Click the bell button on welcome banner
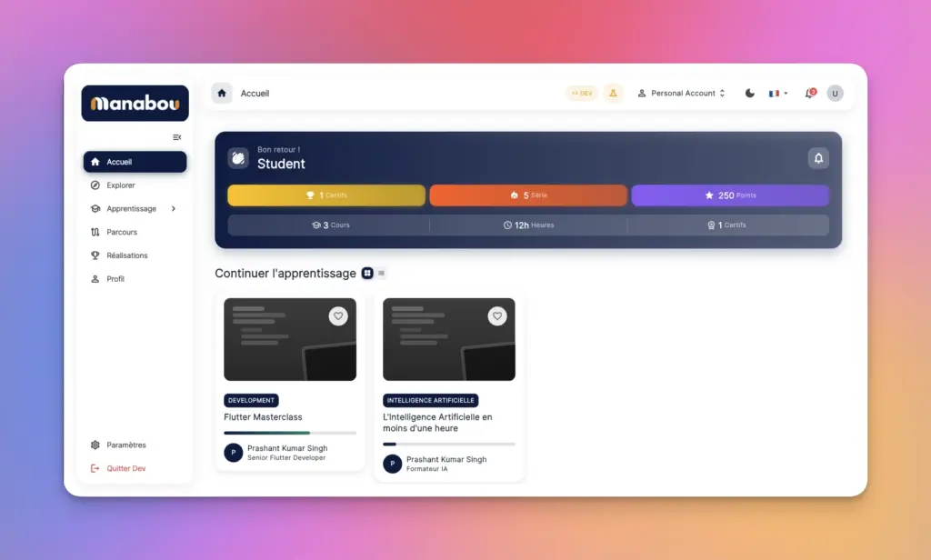This screenshot has height=560, width=931. click(818, 158)
